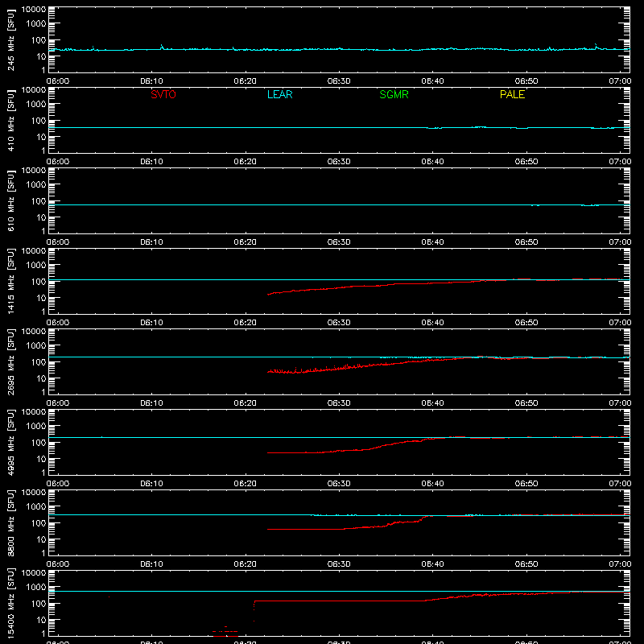The image size is (644, 644).
Task: Select the 2695 MHz [SFU] axis title
Action: (x=11, y=362)
